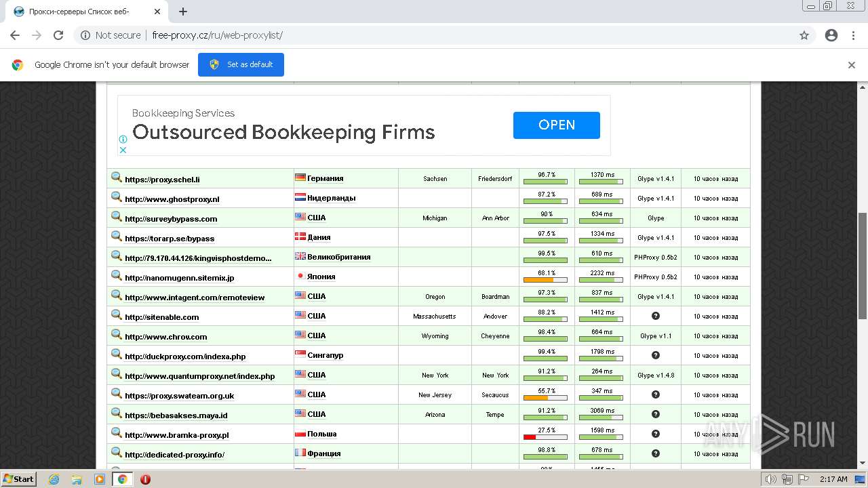This screenshot has width=868, height=488.
Task: Click the Germany flag icon
Action: pyautogui.click(x=300, y=178)
